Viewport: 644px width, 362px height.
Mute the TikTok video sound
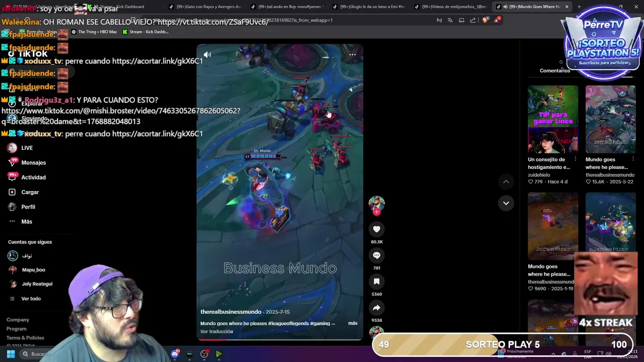point(207,54)
